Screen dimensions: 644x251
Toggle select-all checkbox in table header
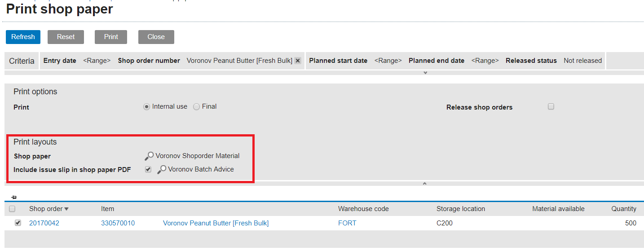tap(12, 209)
